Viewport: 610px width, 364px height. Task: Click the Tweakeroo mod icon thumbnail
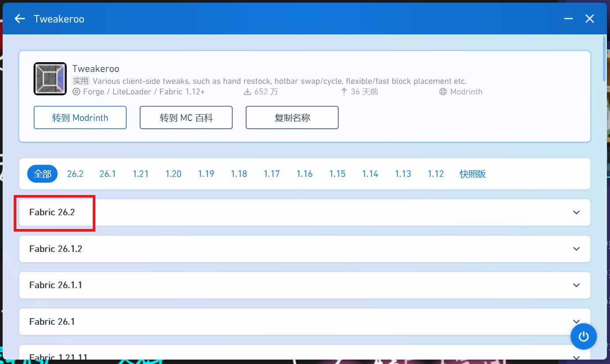click(x=50, y=79)
